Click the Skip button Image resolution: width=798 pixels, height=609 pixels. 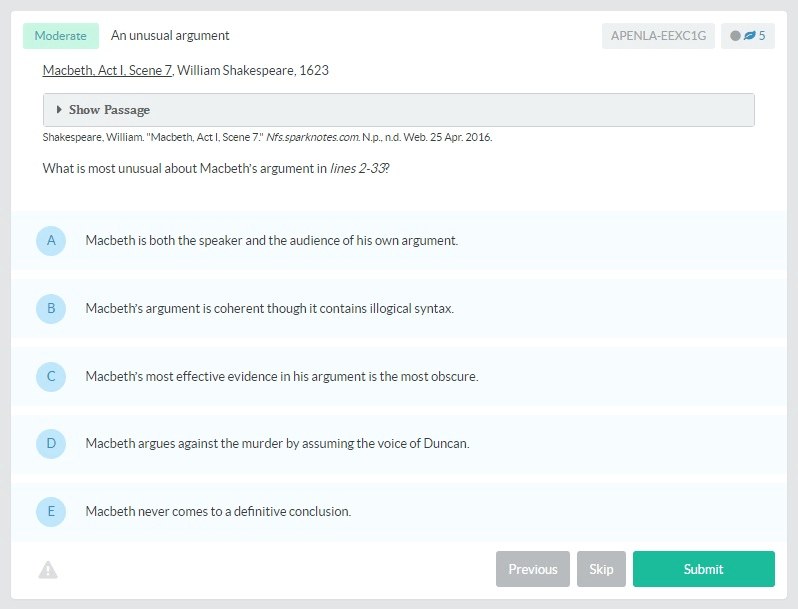tap(601, 569)
